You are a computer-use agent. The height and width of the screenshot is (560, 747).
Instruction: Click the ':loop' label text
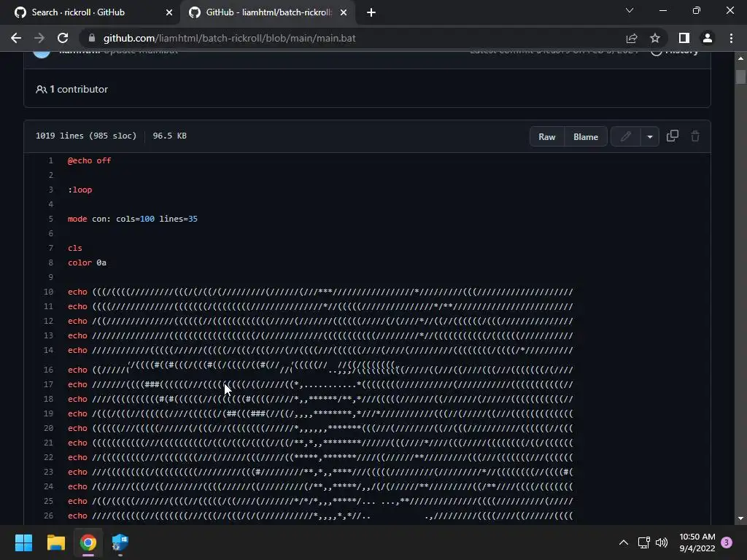click(80, 190)
